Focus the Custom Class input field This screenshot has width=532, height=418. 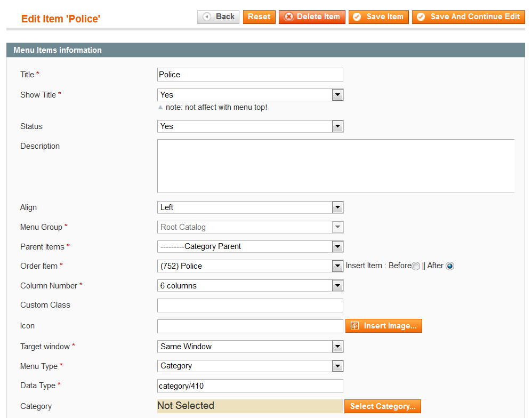pos(250,306)
